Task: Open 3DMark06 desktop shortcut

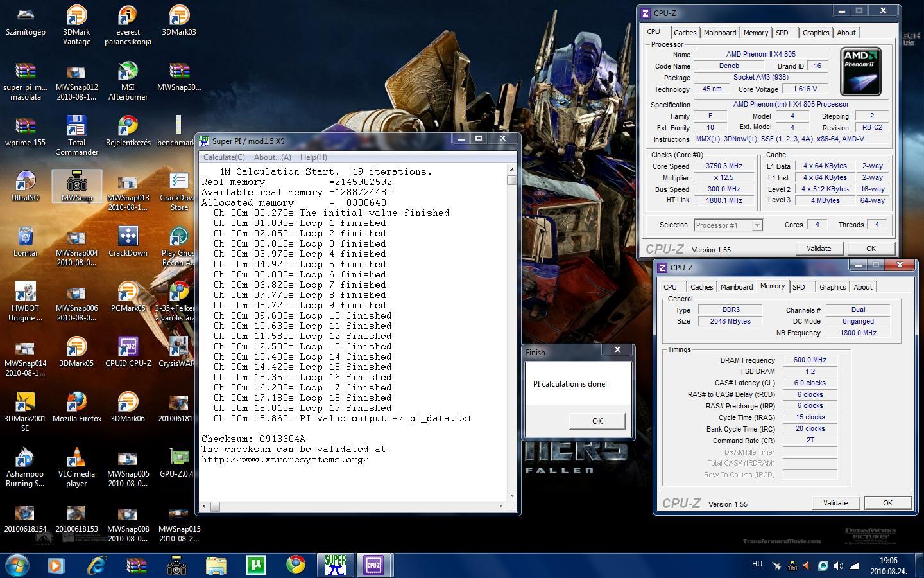Action: point(128,407)
